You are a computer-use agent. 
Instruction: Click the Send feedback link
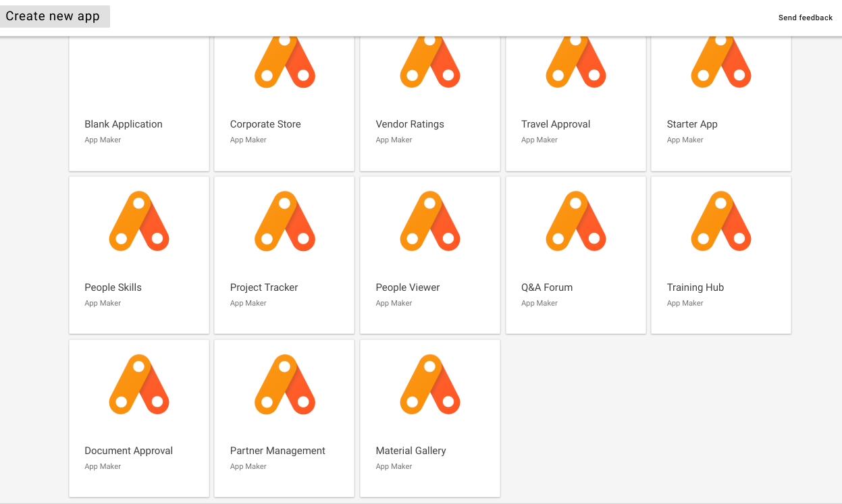click(x=806, y=18)
